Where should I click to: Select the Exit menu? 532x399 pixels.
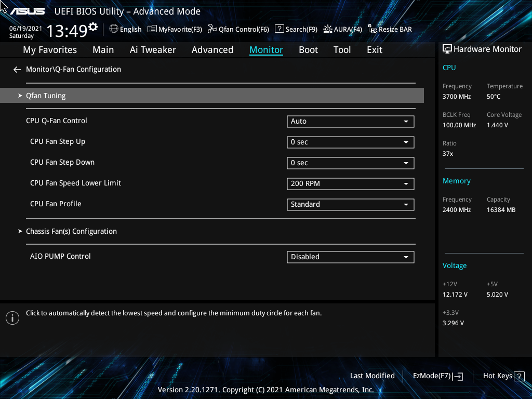374,49
